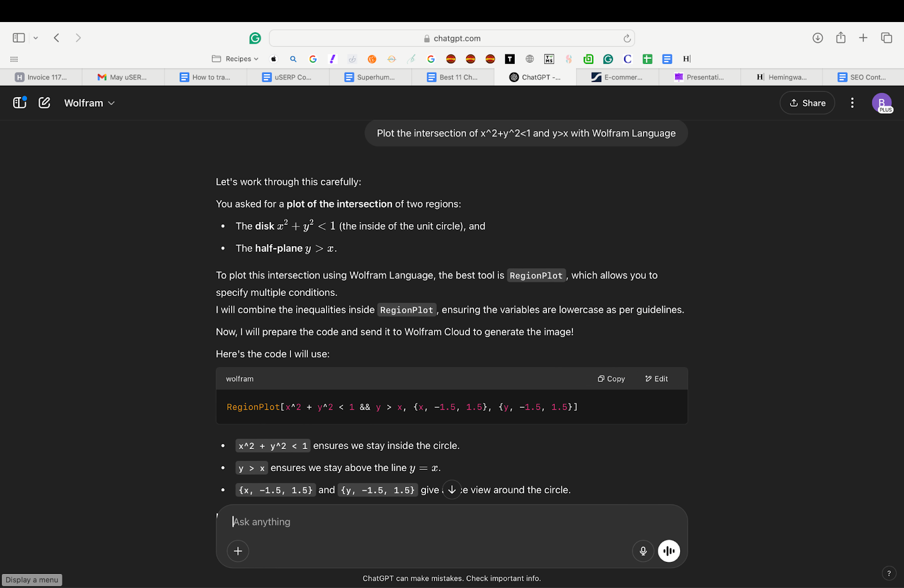Switch to the How to tra... tab
Viewport: 904px width, 588px height.
206,77
